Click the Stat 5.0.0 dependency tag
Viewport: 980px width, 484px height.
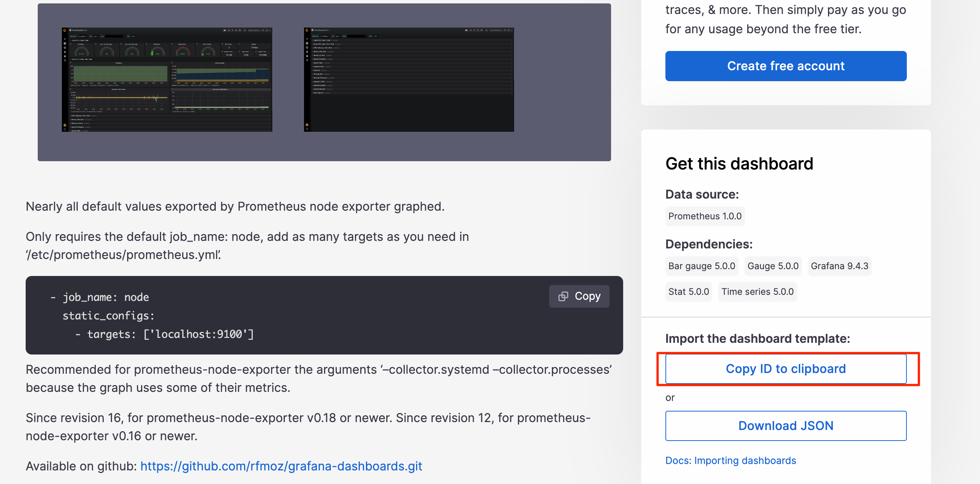[x=688, y=292]
